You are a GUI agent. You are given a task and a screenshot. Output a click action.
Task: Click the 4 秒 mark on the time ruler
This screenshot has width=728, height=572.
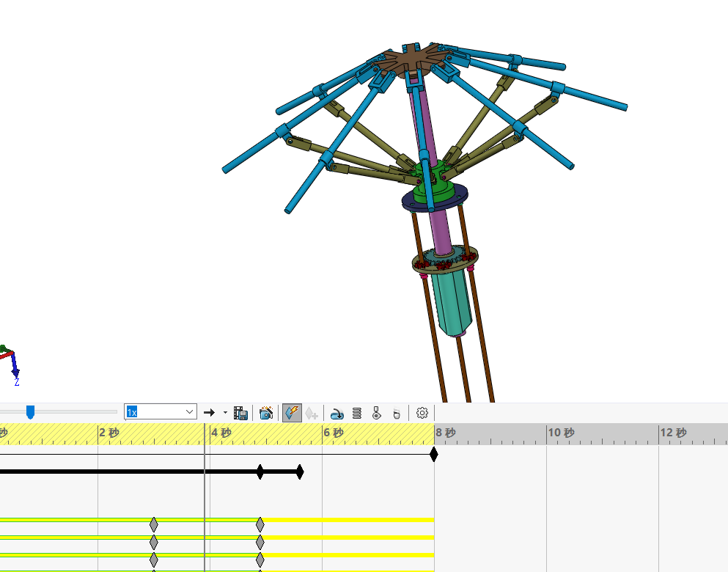pos(221,433)
